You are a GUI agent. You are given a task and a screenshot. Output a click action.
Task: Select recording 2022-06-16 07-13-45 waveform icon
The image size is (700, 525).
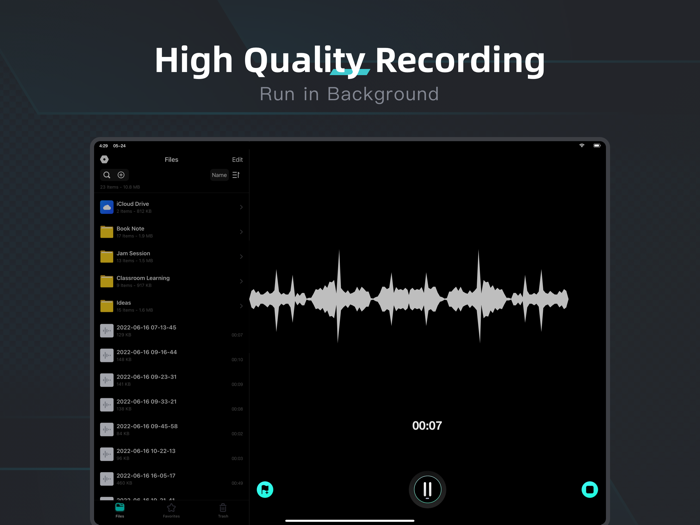[107, 331]
